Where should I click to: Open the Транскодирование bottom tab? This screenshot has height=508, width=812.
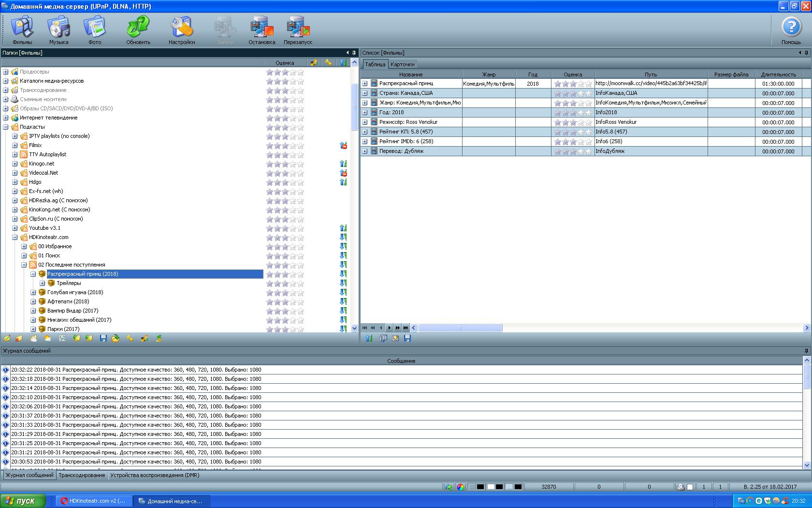coord(82,476)
